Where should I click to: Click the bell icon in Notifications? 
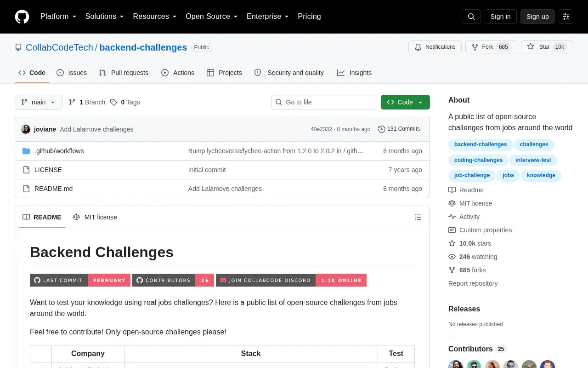[418, 47]
